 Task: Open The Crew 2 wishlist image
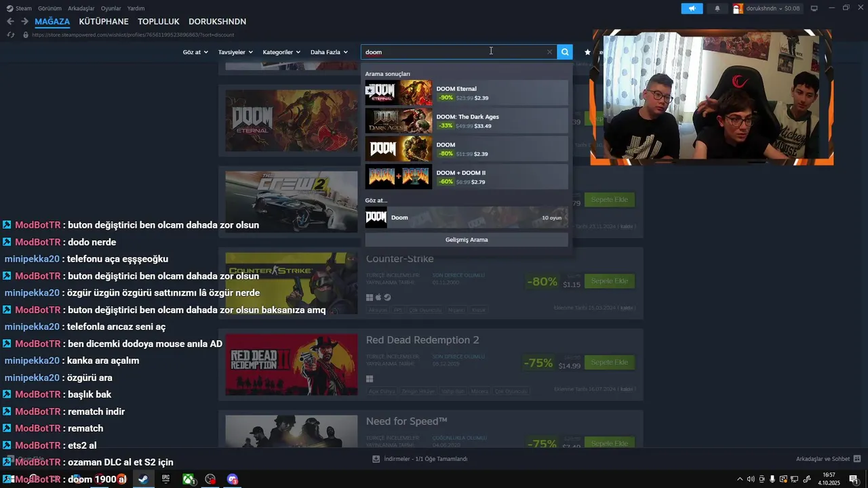(292, 202)
